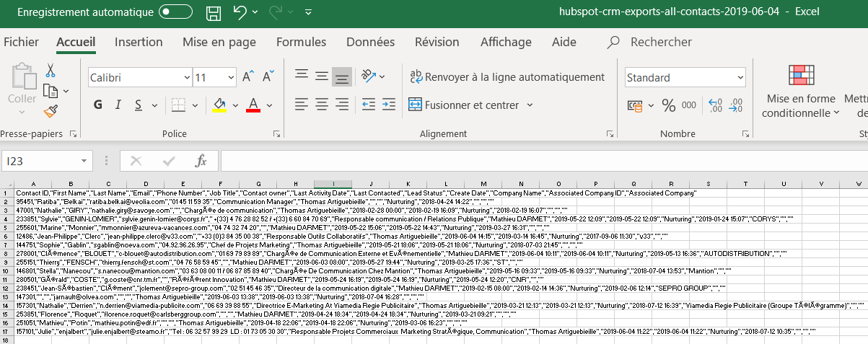
Task: Undo the last action
Action: point(240,12)
